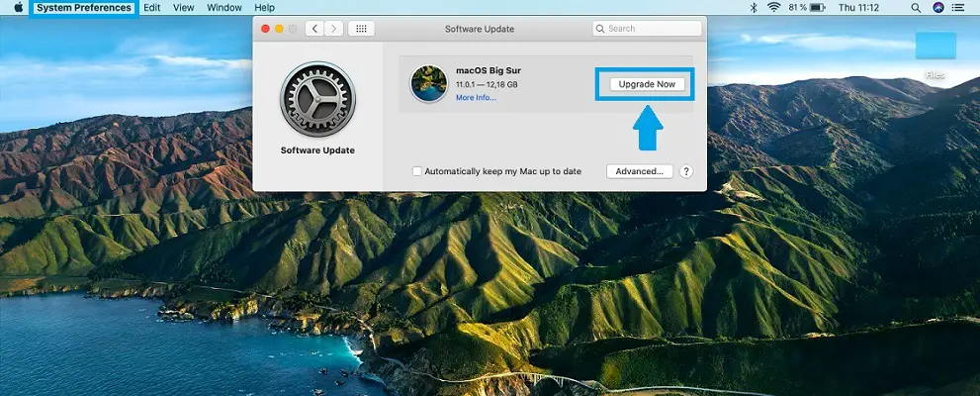The image size is (980, 396).
Task: Launch Siri from the menu bar
Action: coord(938,8)
